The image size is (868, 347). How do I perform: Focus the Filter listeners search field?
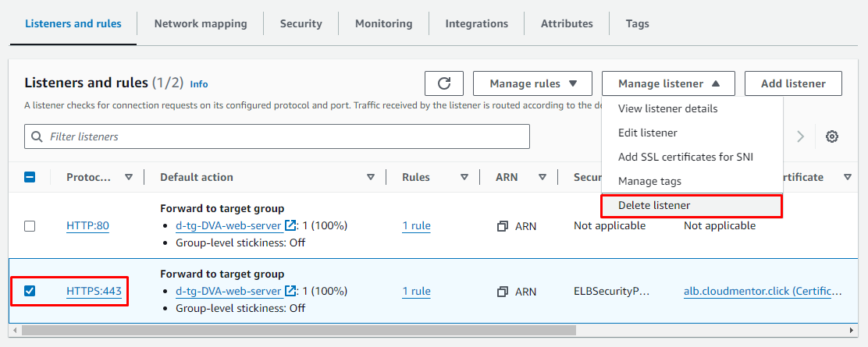tap(285, 136)
